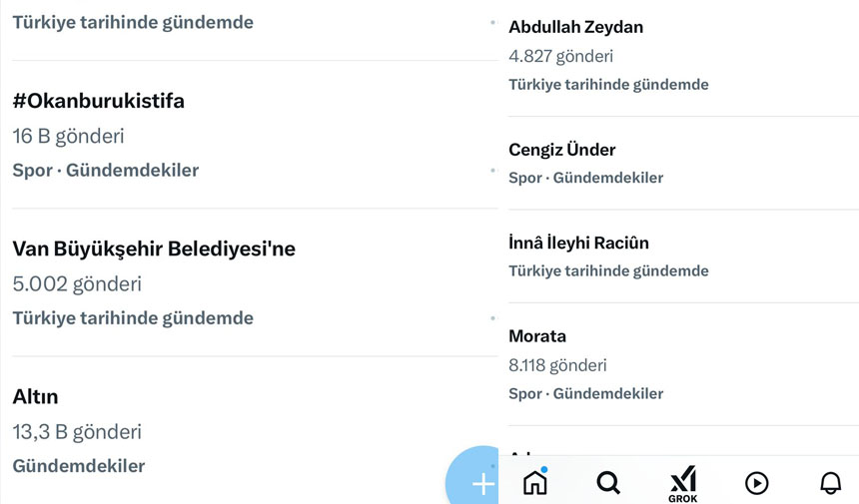The image size is (859, 504).
Task: Click the 8.118 gönderi count under Morata
Action: (x=557, y=365)
